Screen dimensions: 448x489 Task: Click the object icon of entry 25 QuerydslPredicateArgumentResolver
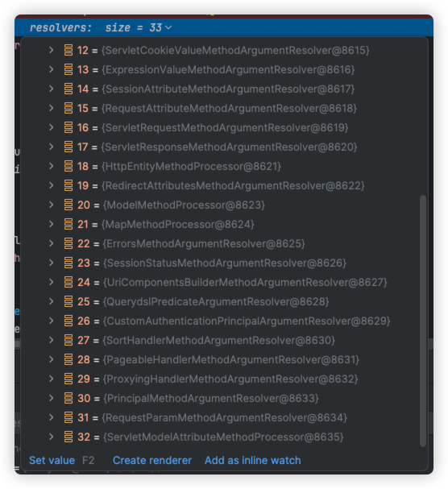pyautogui.click(x=68, y=301)
